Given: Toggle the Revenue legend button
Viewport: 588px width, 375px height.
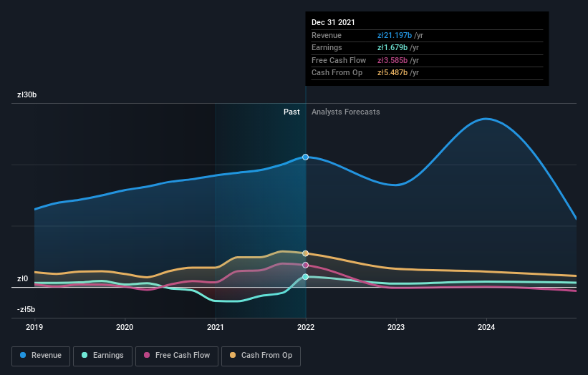Looking at the screenshot, I should (41, 356).
